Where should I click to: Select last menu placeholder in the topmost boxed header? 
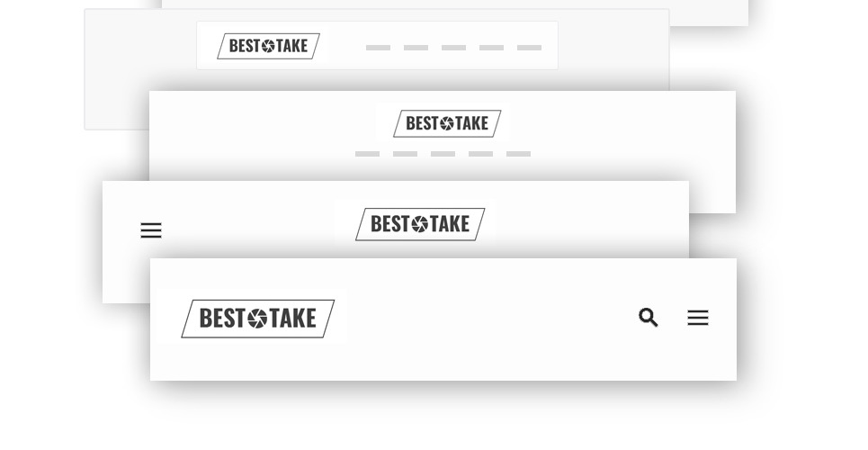click(529, 48)
